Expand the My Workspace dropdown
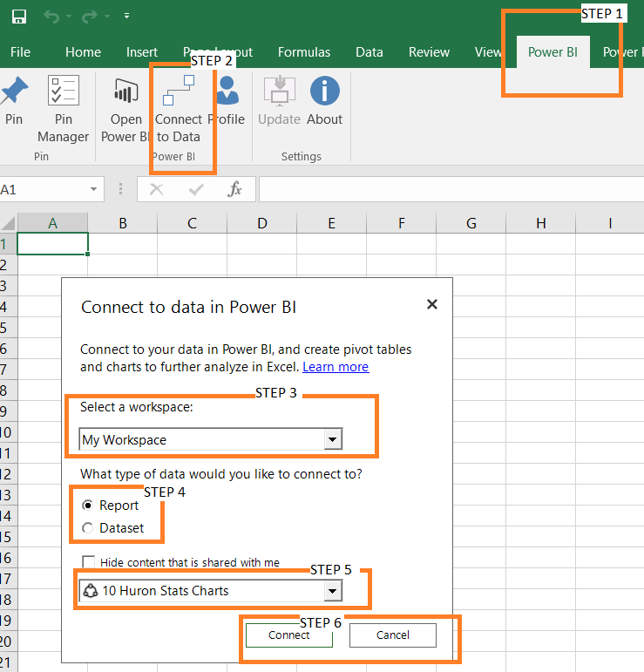Screen dimensions: 644x672 (x=333, y=439)
